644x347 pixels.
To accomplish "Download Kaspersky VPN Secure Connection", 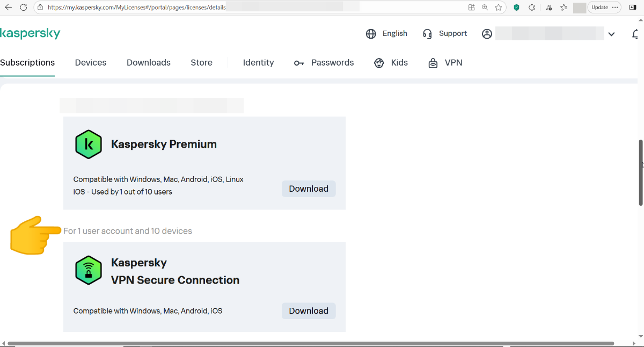I will (x=309, y=310).
